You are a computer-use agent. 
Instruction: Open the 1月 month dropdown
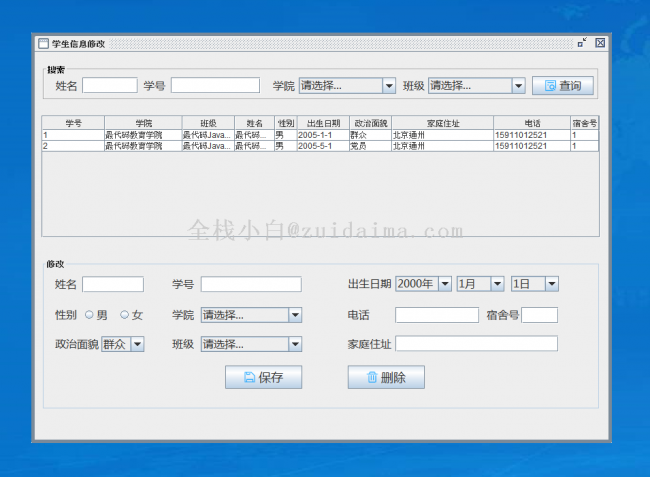coord(480,284)
